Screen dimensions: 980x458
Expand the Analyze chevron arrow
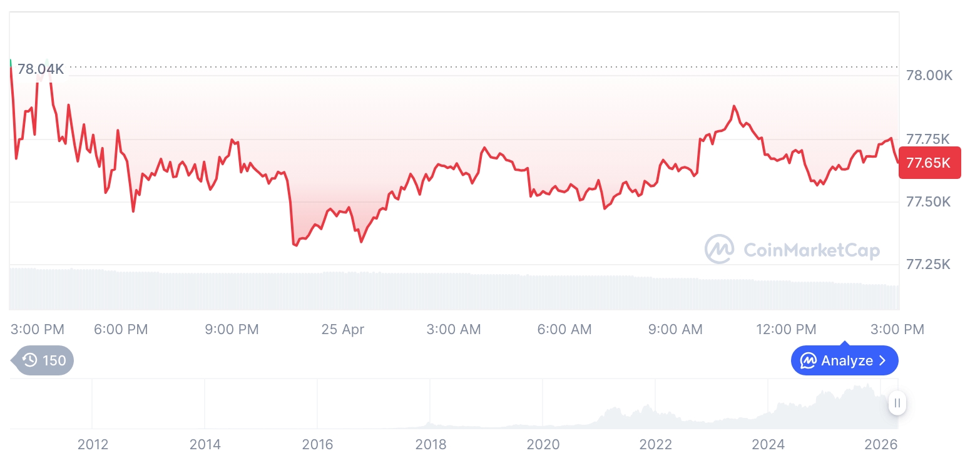(x=882, y=361)
